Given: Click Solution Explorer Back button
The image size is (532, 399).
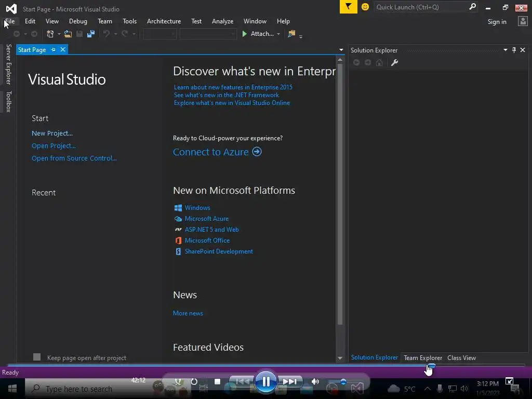Looking at the screenshot, I should (x=356, y=62).
